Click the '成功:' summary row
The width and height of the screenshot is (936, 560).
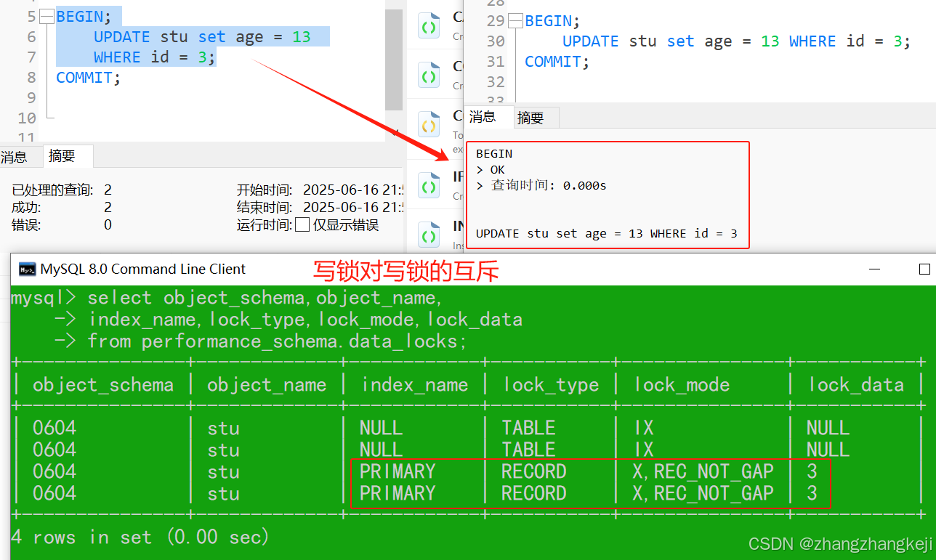[62, 207]
